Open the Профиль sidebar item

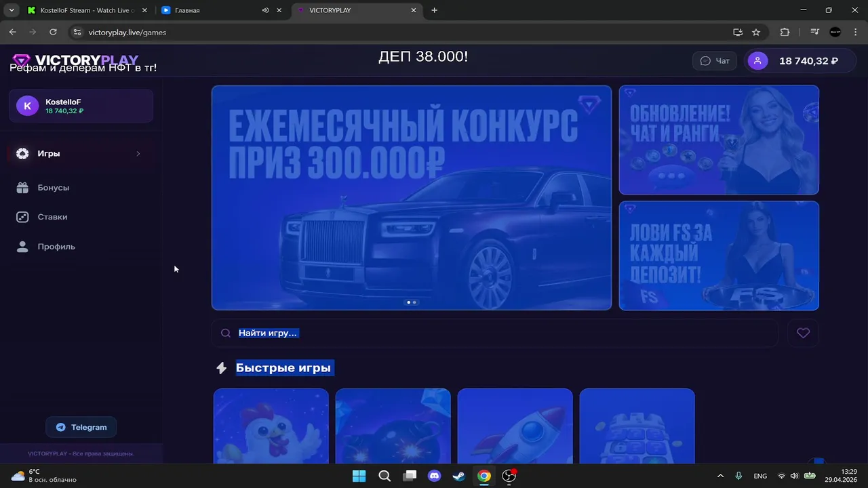81,247
